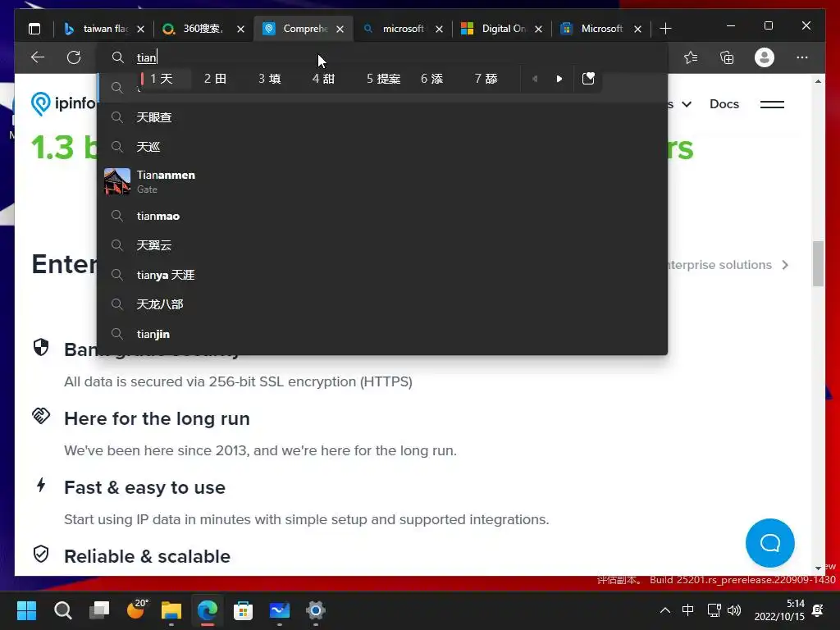The image size is (840, 630).
Task: Open Microsoft Store from the taskbar
Action: point(243,610)
